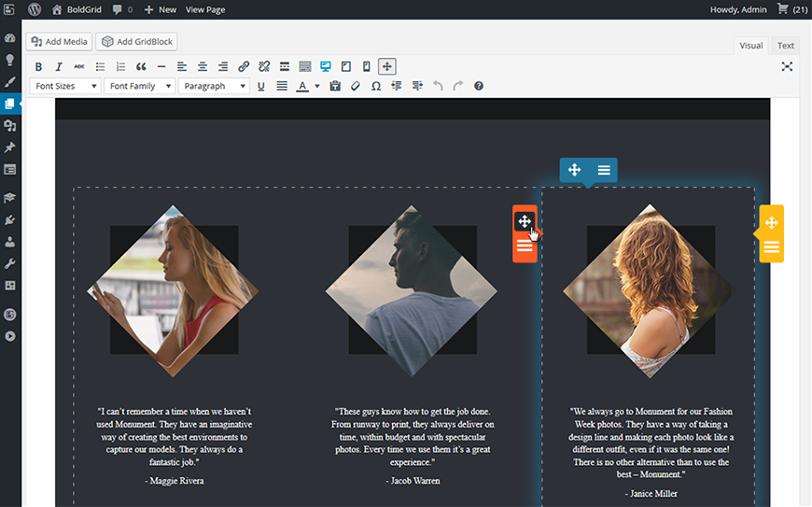Enter distraction-free fullscreen mode
812x507 pixels.
coord(787,66)
